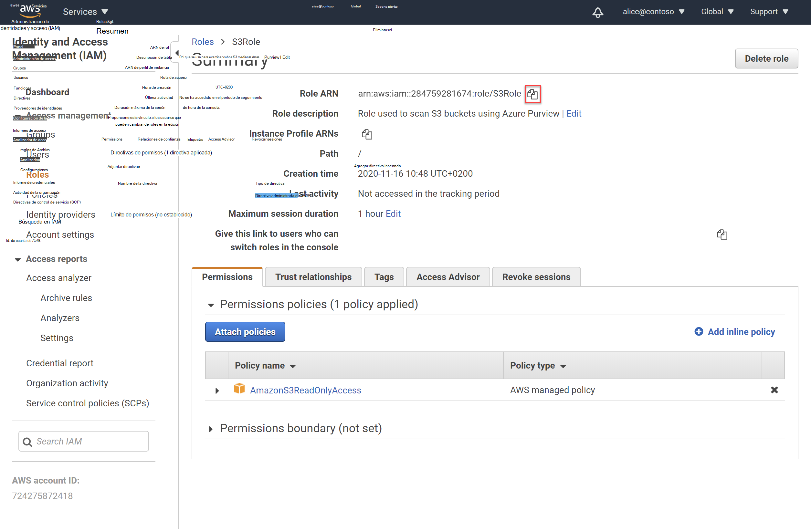811x532 pixels.
Task: Go to the Roles breadcrumb link
Action: coord(202,42)
